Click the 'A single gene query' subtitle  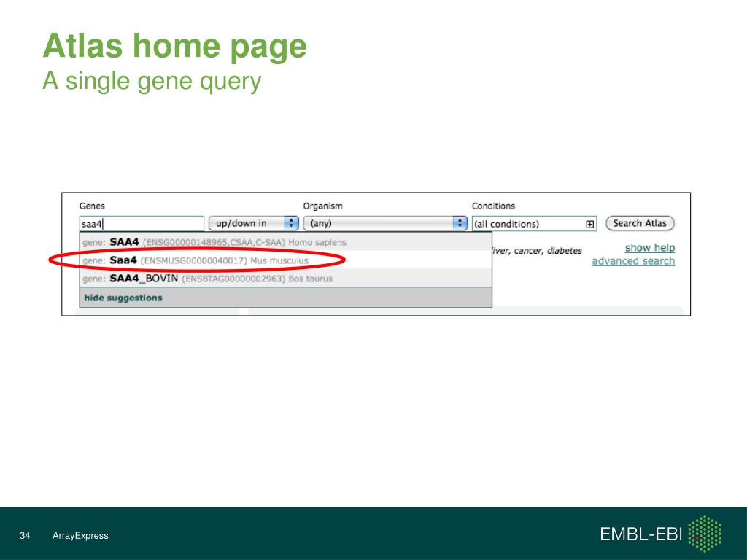point(152,81)
